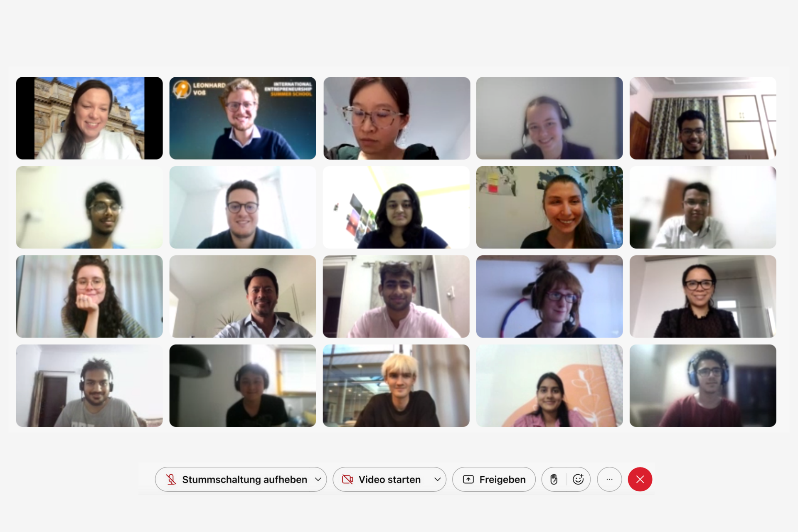Click the share-screen arrow icon in Freigeben
Screen dimensions: 798x532
click(468, 479)
